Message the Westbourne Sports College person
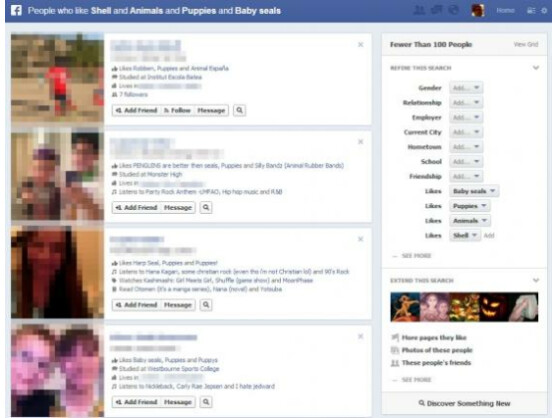The image size is (557, 418). [178, 402]
